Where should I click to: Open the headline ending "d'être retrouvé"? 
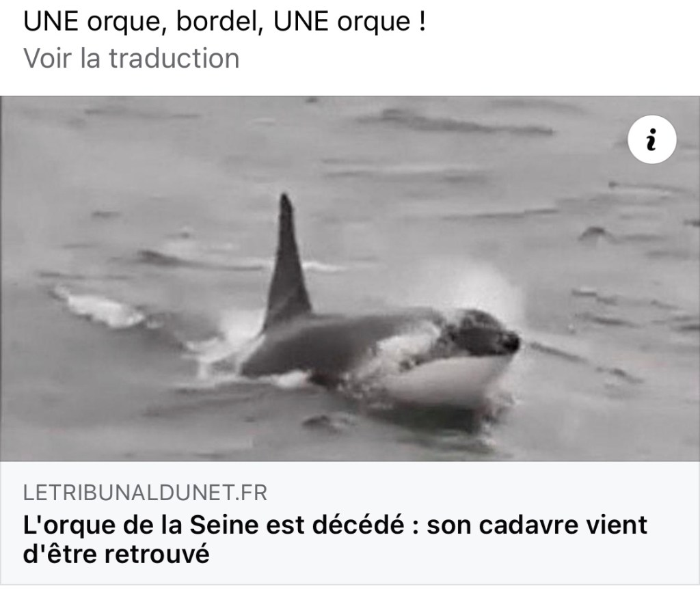tap(116, 554)
